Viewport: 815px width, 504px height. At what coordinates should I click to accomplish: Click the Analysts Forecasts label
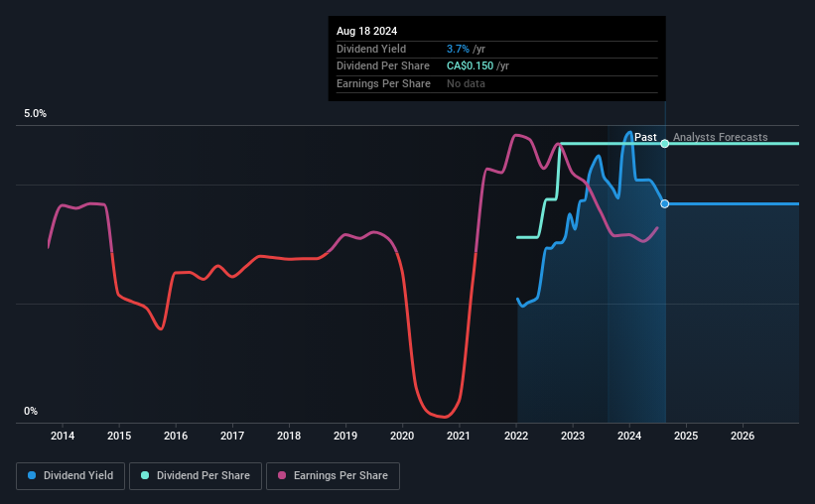[720, 137]
